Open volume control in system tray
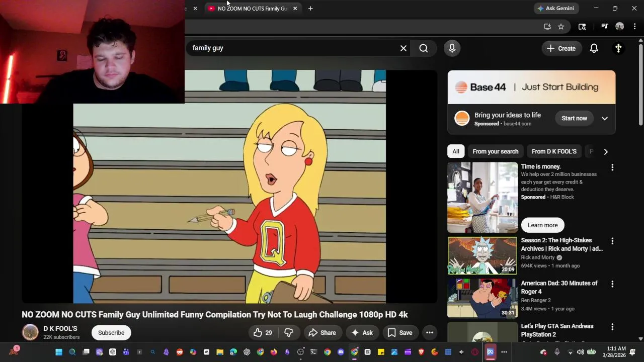Image resolution: width=644 pixels, height=362 pixels. click(x=580, y=352)
